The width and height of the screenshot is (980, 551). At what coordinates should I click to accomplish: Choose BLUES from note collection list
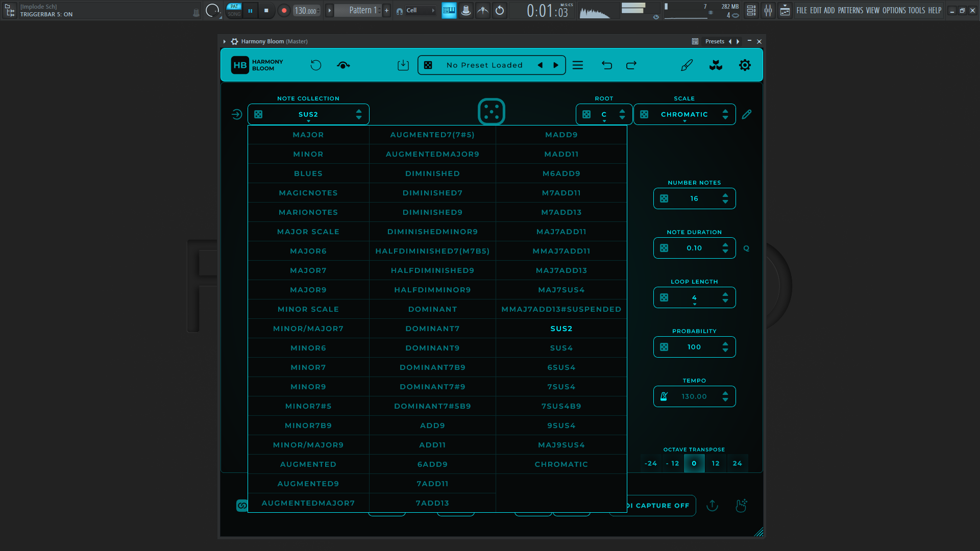pyautogui.click(x=308, y=173)
